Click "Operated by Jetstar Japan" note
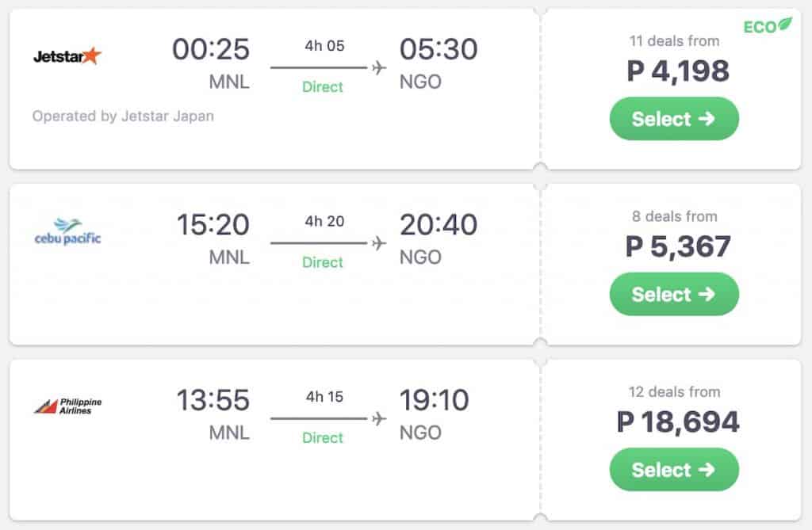Image resolution: width=812 pixels, height=530 pixels. coord(123,116)
